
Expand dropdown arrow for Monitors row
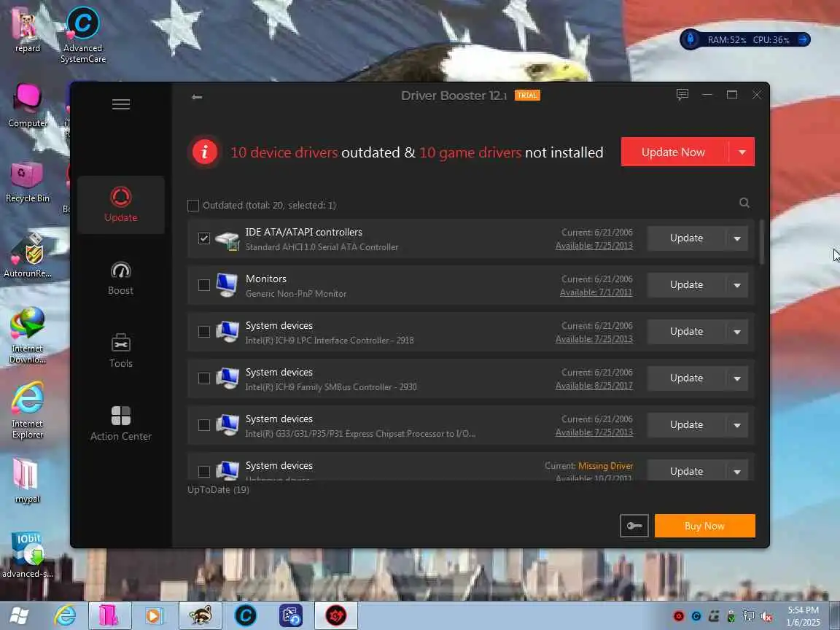click(x=737, y=285)
